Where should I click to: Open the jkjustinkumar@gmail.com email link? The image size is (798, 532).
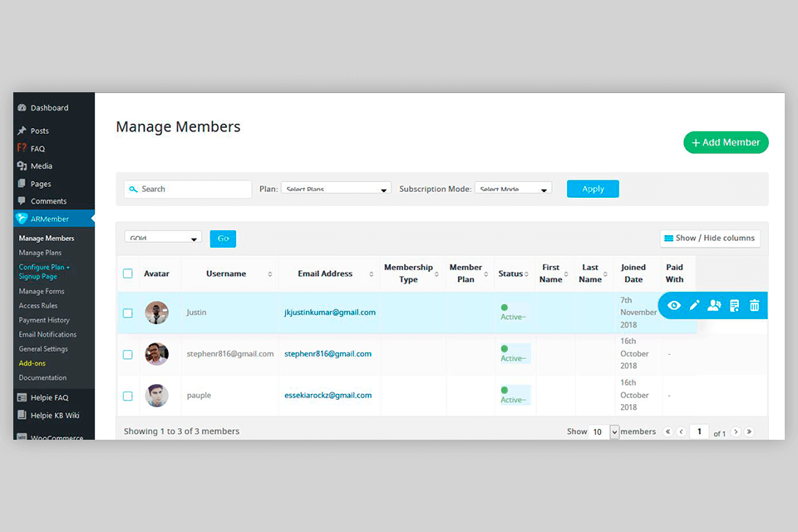pos(330,313)
